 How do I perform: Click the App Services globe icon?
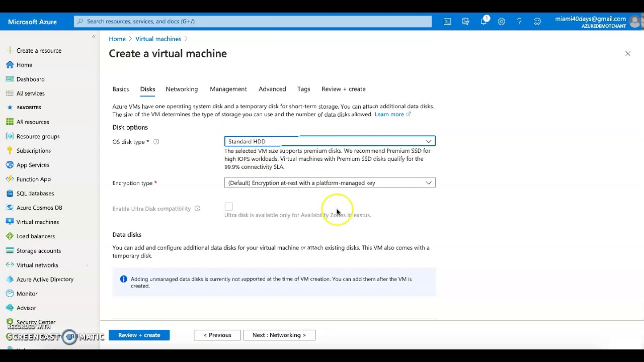10,165
